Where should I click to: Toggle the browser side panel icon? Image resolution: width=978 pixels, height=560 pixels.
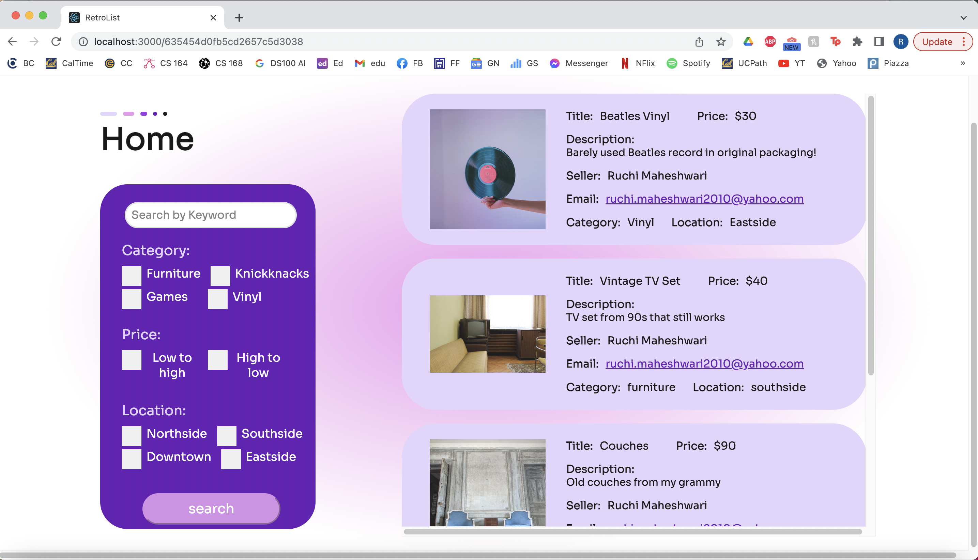pos(879,42)
